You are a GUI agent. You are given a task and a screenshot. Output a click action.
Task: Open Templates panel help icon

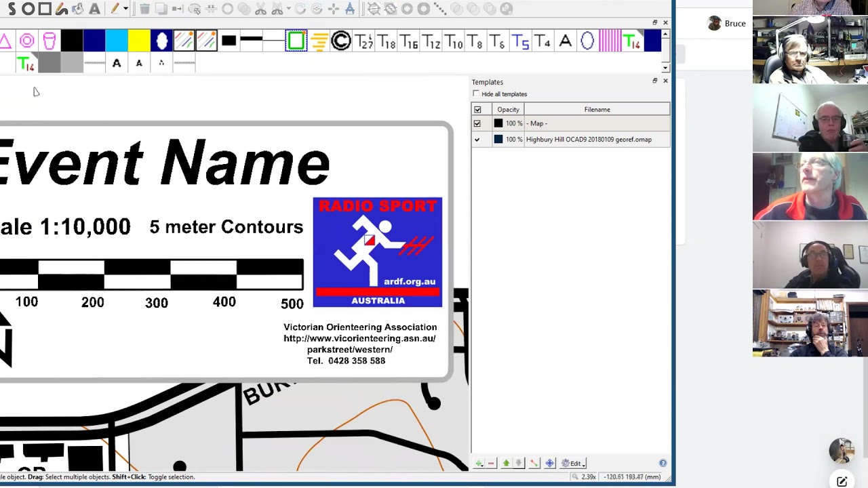pyautogui.click(x=663, y=463)
